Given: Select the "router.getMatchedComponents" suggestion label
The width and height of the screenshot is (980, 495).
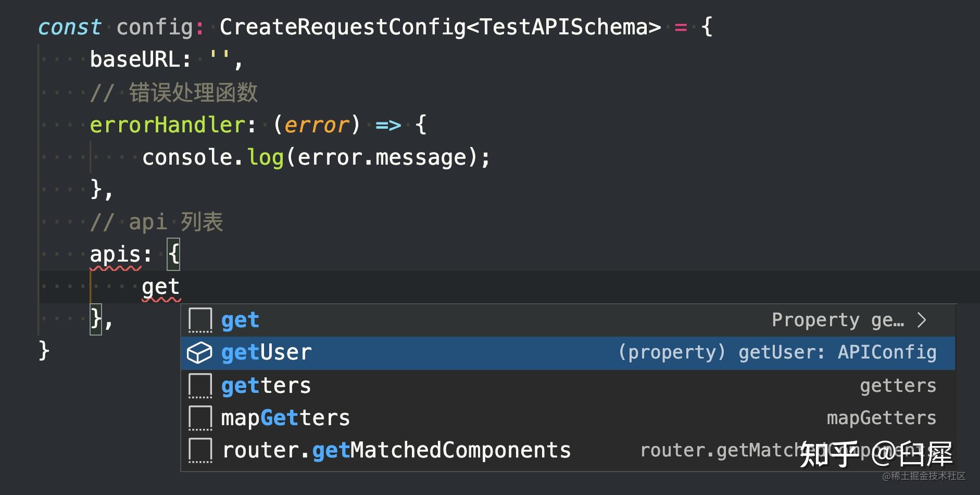Looking at the screenshot, I should (x=396, y=450).
